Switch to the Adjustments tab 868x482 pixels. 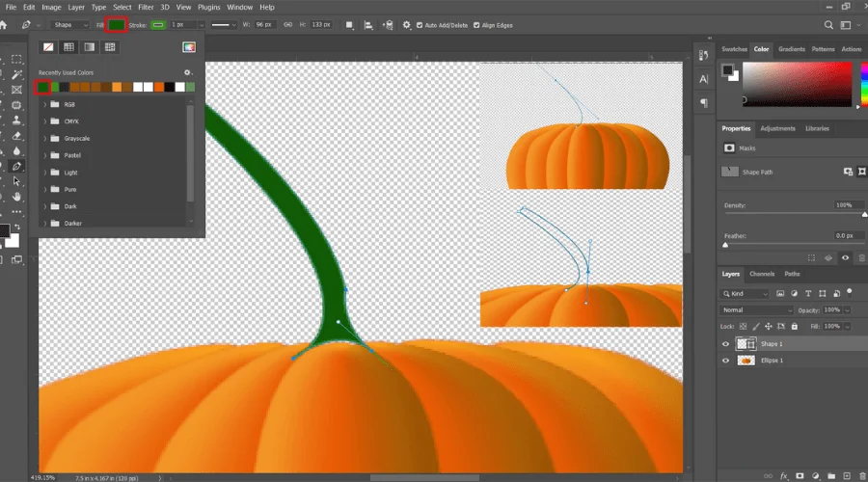pyautogui.click(x=777, y=128)
